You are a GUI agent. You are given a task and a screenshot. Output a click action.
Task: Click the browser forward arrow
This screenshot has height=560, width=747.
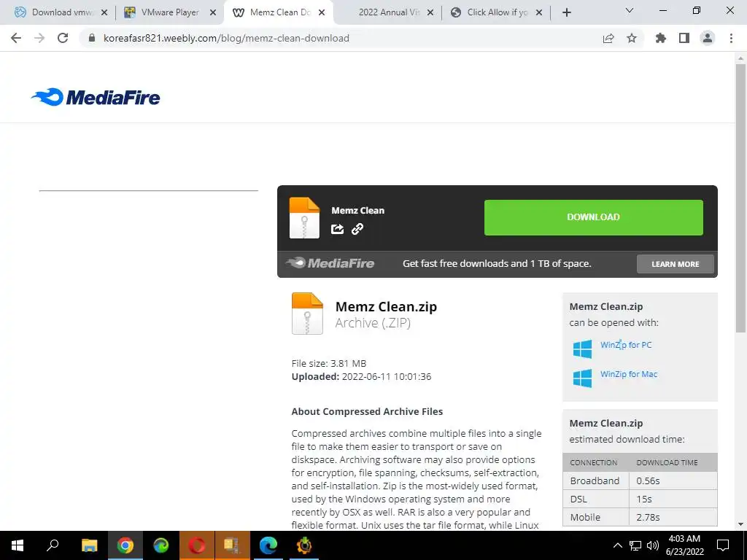(x=39, y=38)
